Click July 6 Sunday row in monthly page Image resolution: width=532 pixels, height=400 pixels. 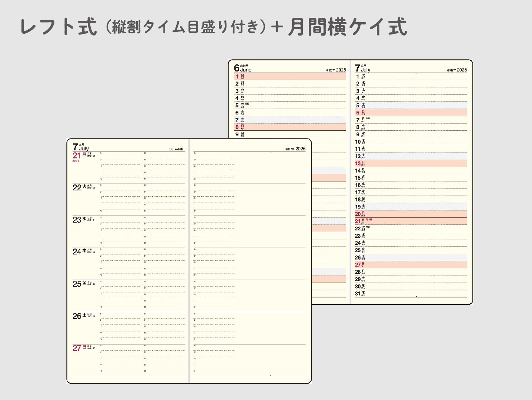411,113
